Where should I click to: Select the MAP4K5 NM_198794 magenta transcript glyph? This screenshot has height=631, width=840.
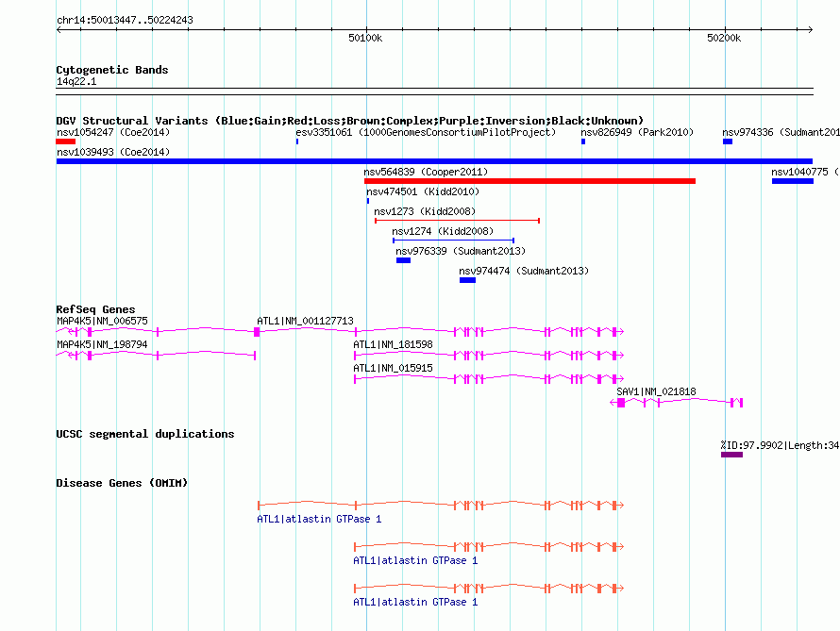pyautogui.click(x=156, y=356)
